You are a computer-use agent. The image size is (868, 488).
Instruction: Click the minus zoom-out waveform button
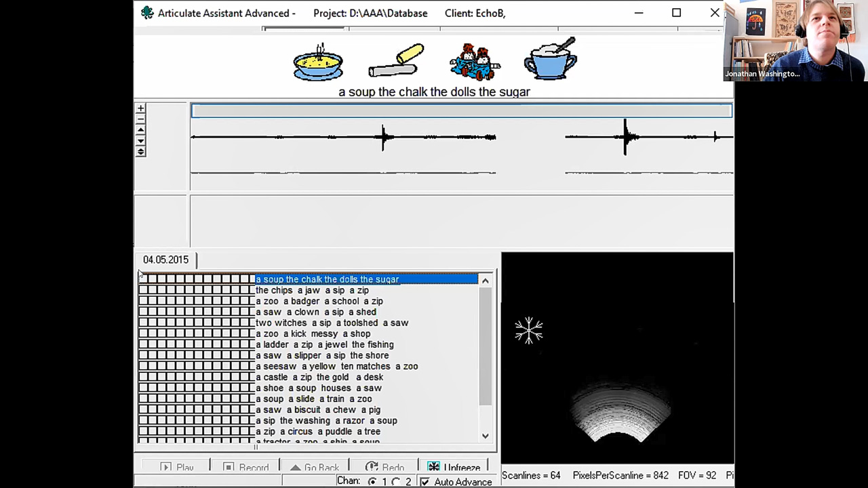140,119
